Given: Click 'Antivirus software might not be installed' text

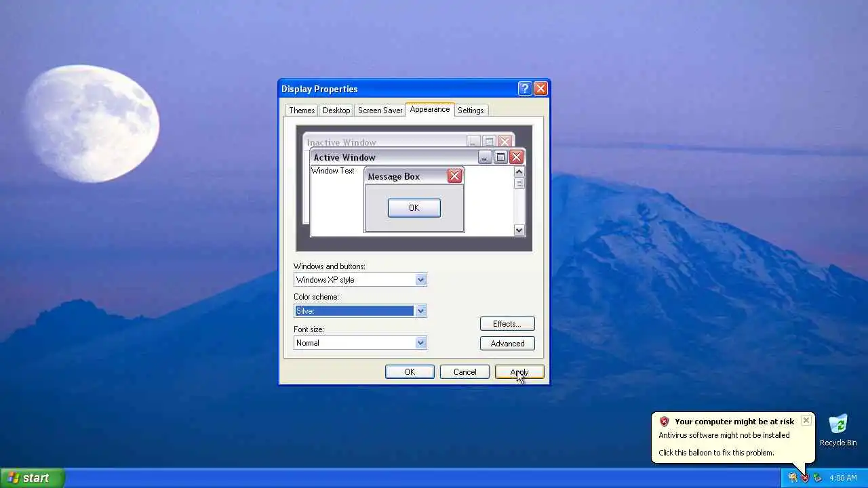Looking at the screenshot, I should (724, 435).
